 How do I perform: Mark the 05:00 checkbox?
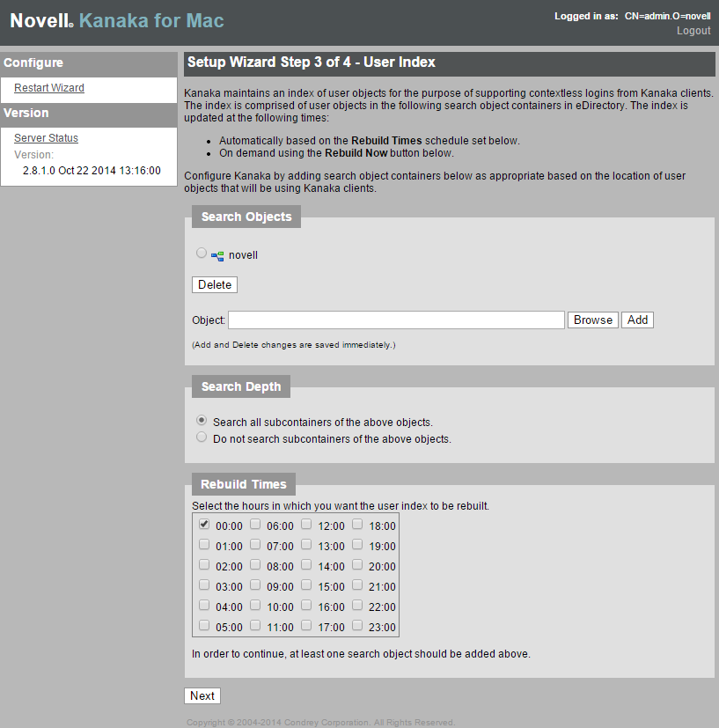(204, 625)
